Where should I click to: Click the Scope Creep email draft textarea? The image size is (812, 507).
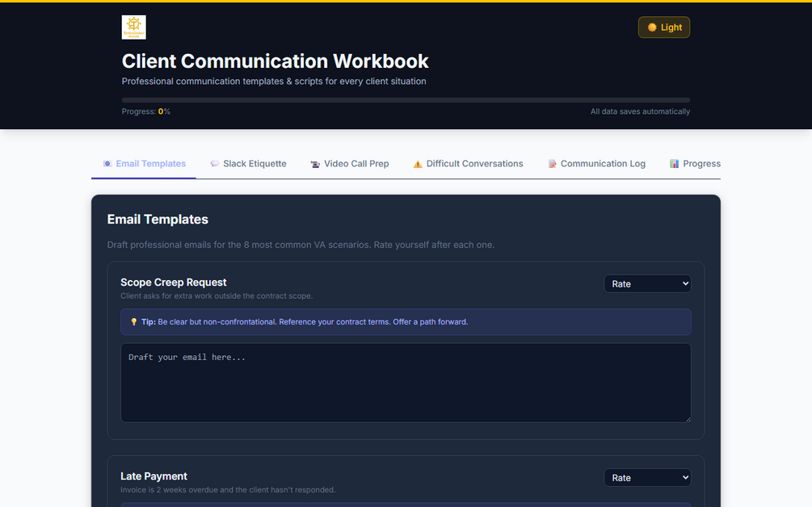click(x=406, y=383)
